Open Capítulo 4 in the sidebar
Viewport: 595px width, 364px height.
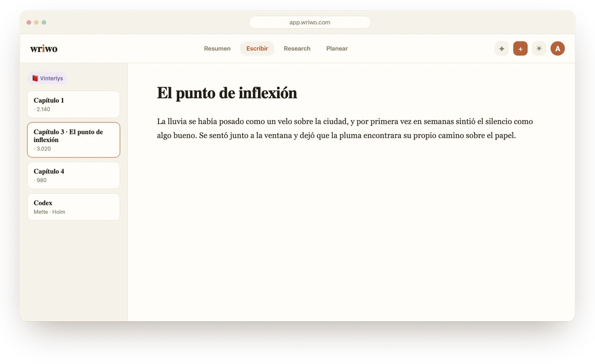[x=73, y=175]
